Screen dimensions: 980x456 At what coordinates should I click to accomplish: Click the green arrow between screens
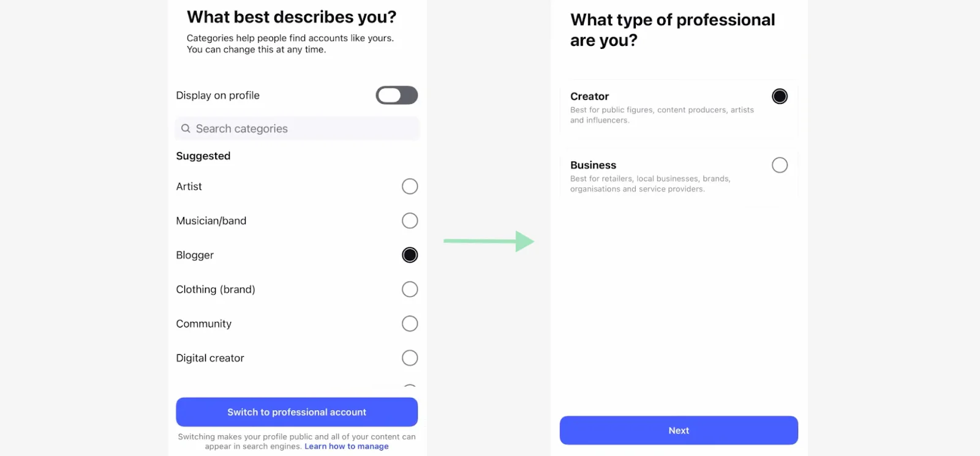pos(487,242)
